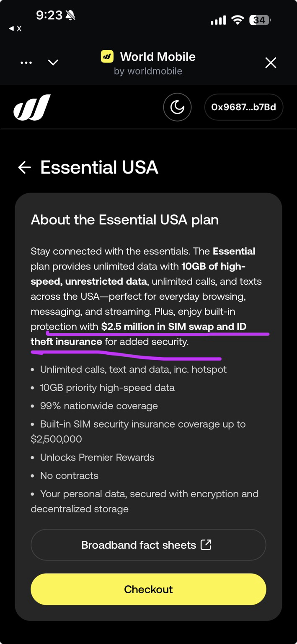Tap the cellular signal bars
The width and height of the screenshot is (297, 644).
pyautogui.click(x=218, y=20)
